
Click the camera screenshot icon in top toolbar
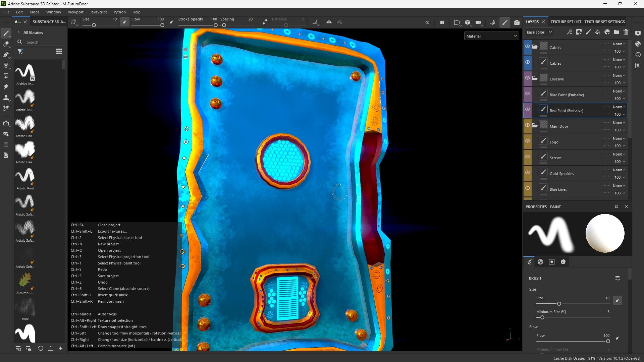point(517,22)
